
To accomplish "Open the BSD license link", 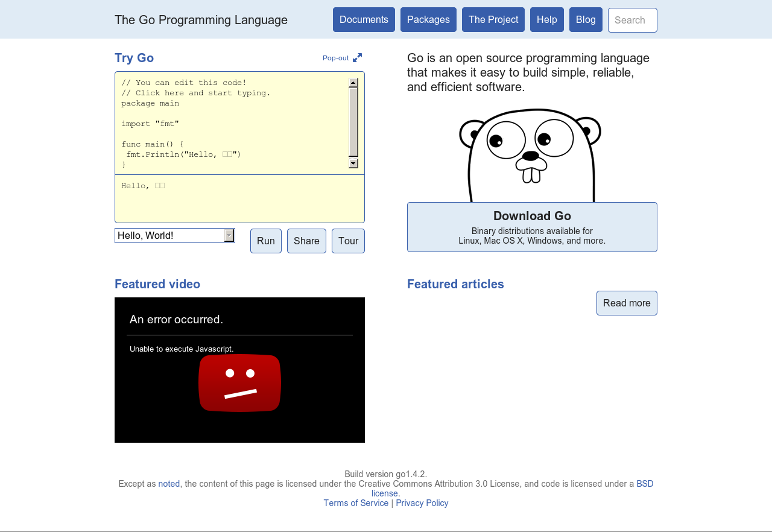I will tap(645, 484).
